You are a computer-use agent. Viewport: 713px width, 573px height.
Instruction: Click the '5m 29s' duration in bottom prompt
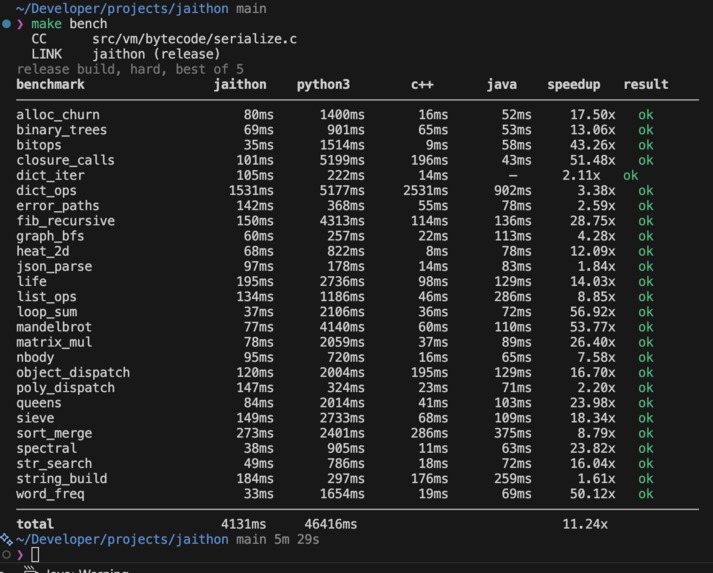click(296, 539)
